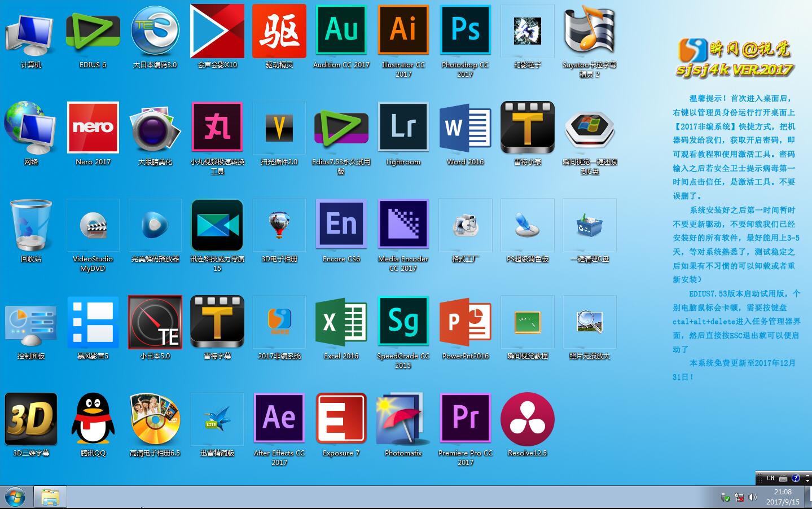Launch Exposure 7

point(341,418)
